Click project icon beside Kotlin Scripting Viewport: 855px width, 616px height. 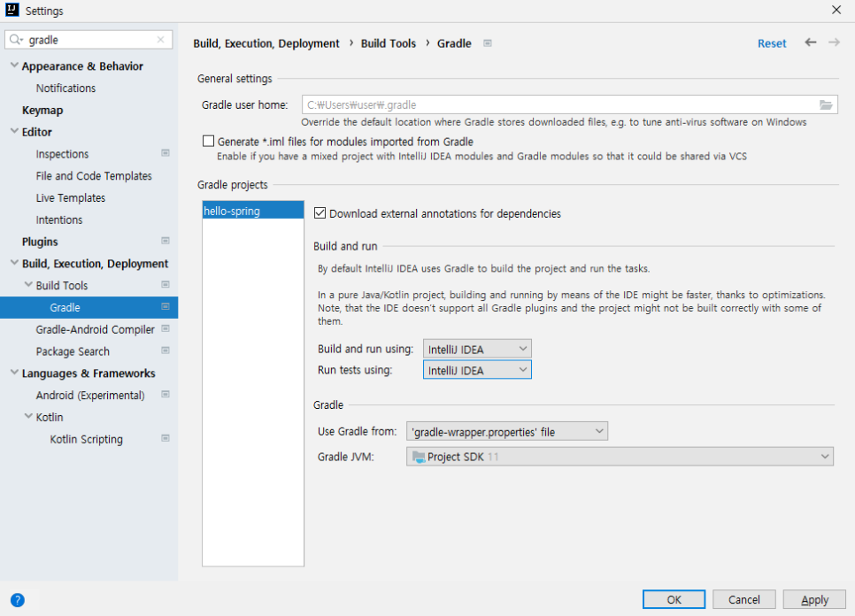pos(166,438)
